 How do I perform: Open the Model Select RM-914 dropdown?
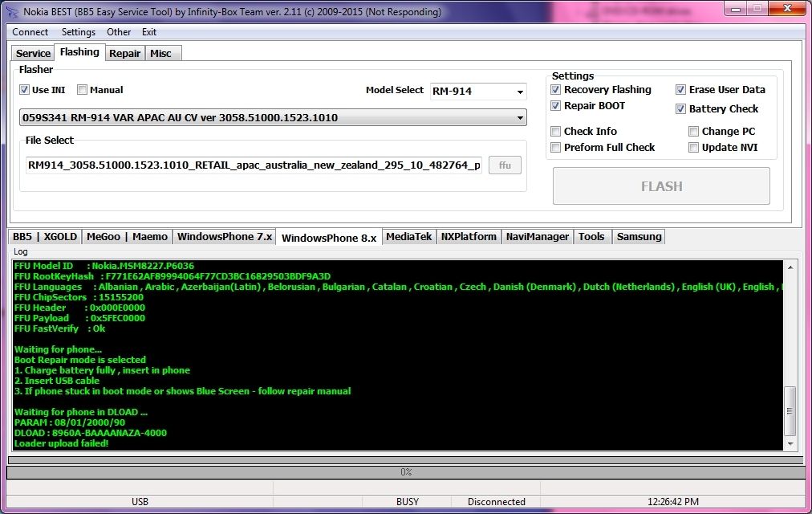[478, 92]
